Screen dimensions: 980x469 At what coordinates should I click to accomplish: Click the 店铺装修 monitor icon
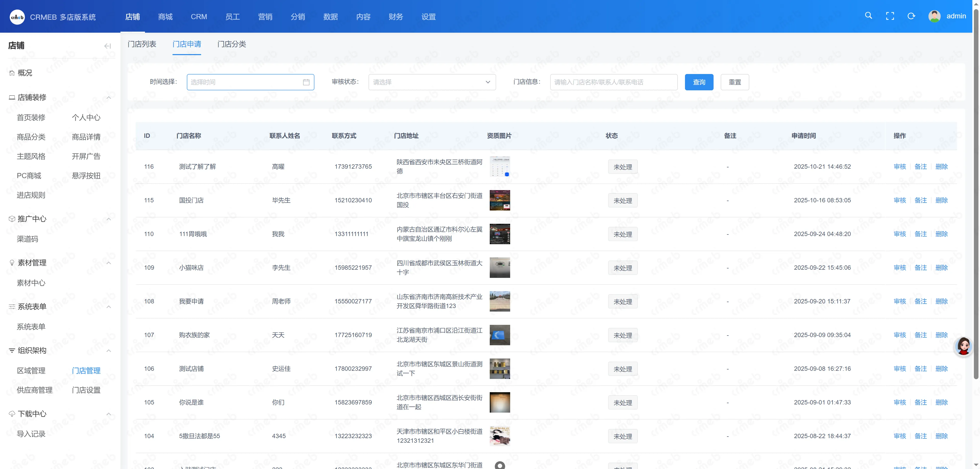(x=12, y=97)
